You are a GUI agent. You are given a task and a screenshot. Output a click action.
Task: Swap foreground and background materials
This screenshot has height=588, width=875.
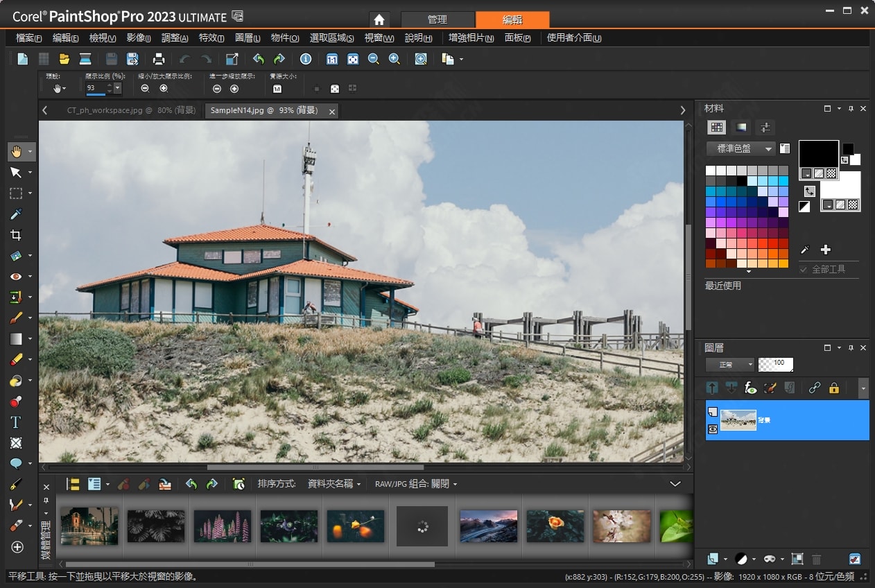click(x=809, y=191)
